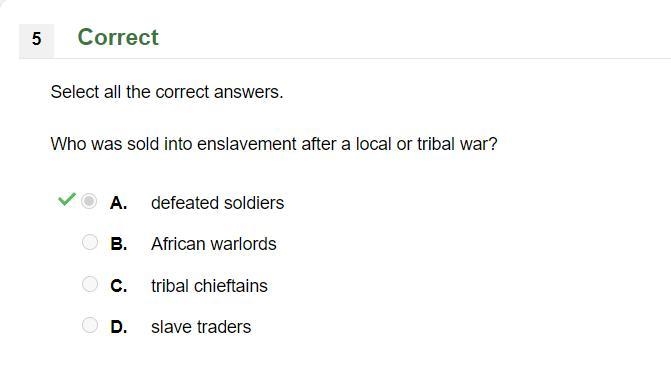Select the radio button for African warlords
The height and width of the screenshot is (382, 671).
pos(90,243)
